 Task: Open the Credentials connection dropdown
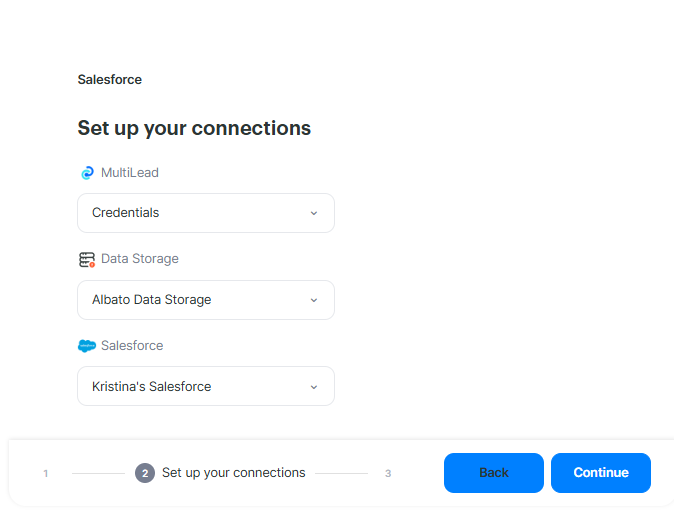click(x=205, y=213)
